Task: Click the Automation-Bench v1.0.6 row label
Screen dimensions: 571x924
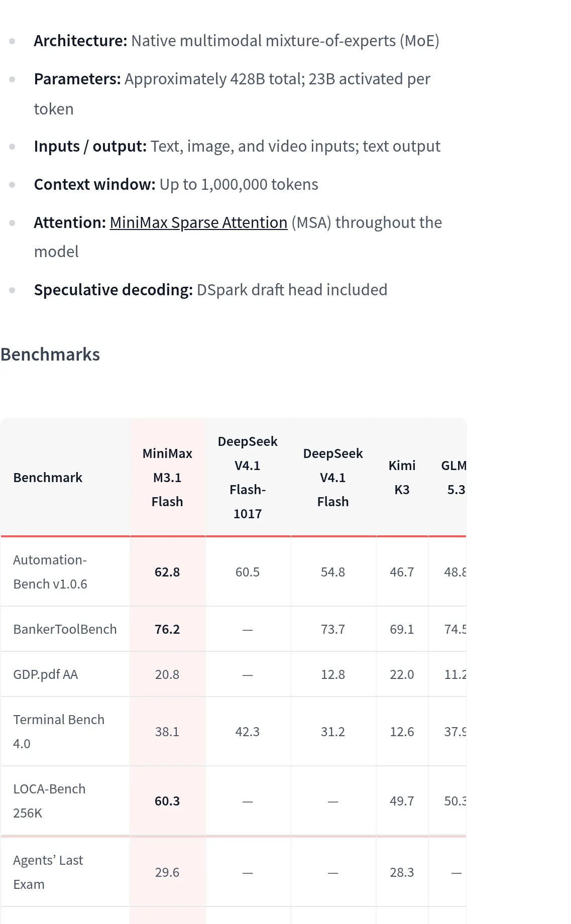Action: pyautogui.click(x=50, y=572)
